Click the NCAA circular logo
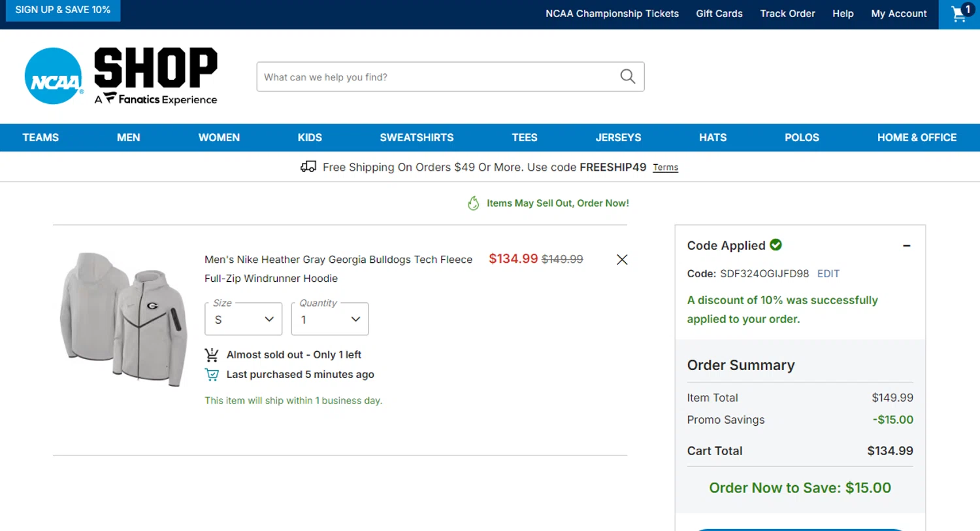The image size is (980, 531). pos(54,76)
